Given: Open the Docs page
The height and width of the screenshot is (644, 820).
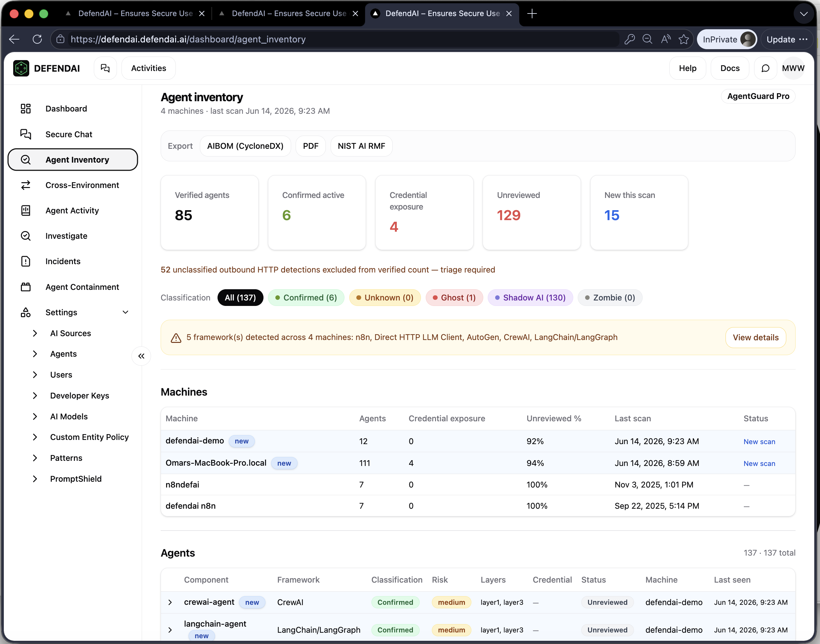Looking at the screenshot, I should coord(730,68).
